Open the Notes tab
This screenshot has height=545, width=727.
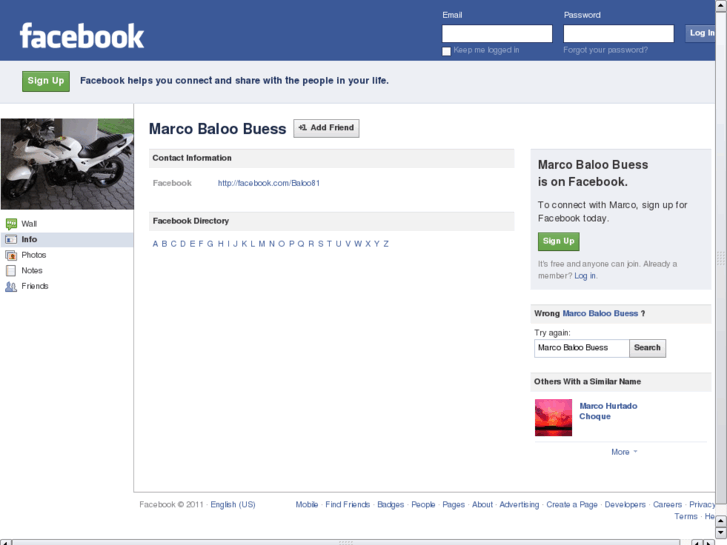coord(67,271)
